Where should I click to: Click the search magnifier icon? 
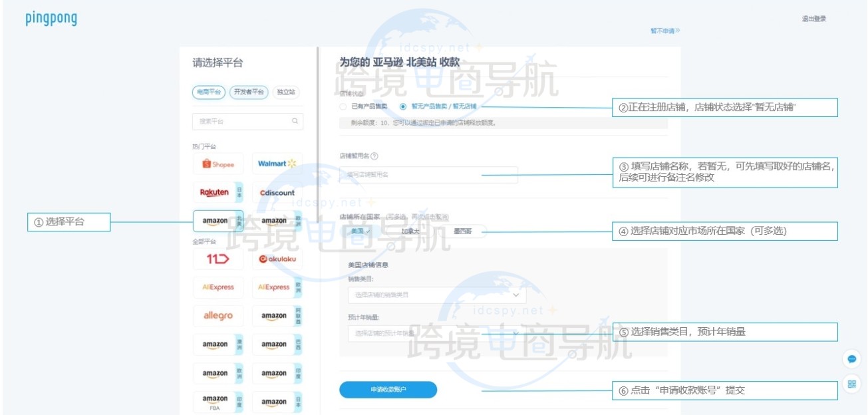point(295,122)
